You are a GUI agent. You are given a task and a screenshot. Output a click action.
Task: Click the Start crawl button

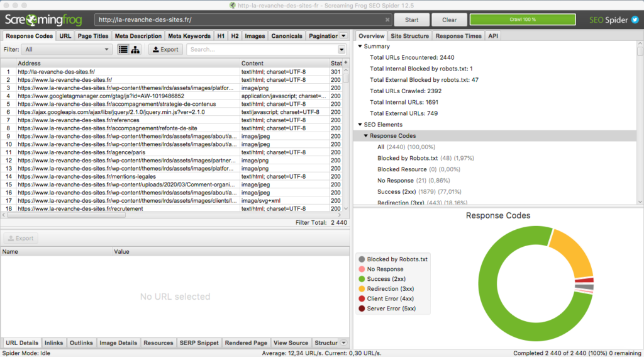coord(411,20)
